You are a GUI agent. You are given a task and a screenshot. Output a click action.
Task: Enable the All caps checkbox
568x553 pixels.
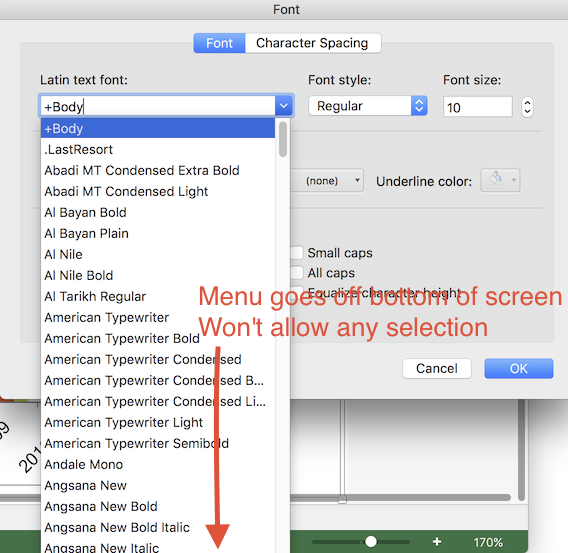(x=297, y=272)
